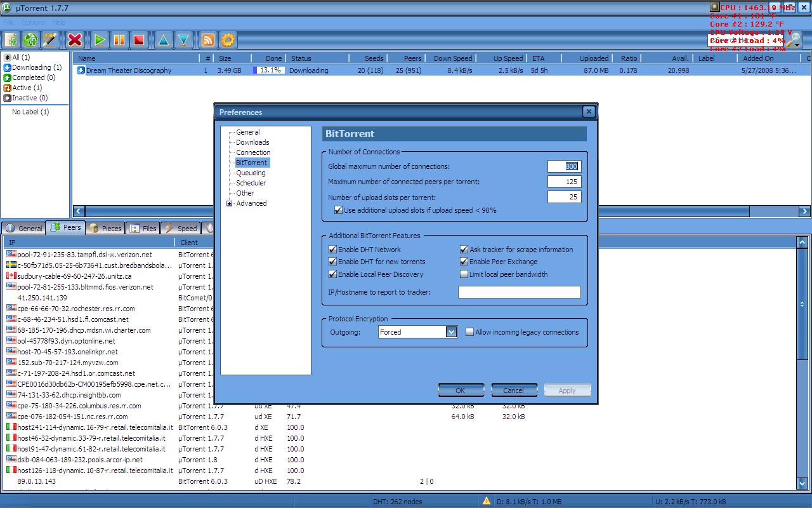
Task: Switch to the General tab in bottom pane
Action: click(23, 228)
